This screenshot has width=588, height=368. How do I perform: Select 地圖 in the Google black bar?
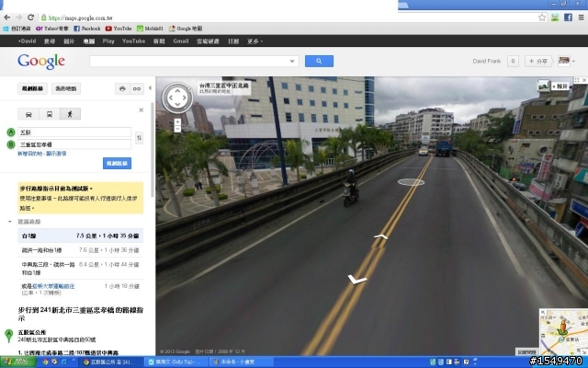[89, 40]
